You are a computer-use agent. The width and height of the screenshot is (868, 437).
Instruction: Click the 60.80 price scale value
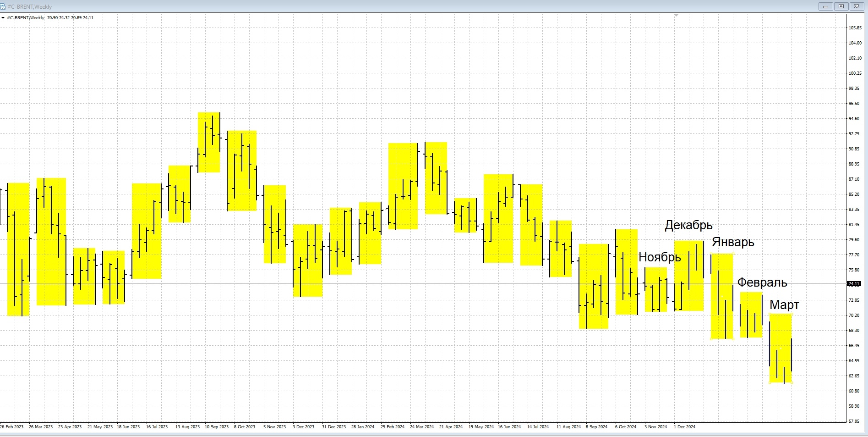click(x=854, y=391)
